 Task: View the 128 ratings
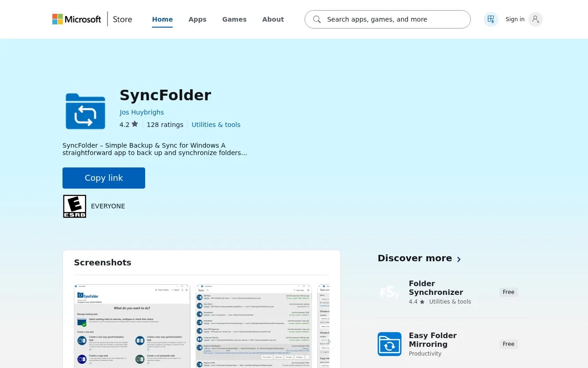165,125
